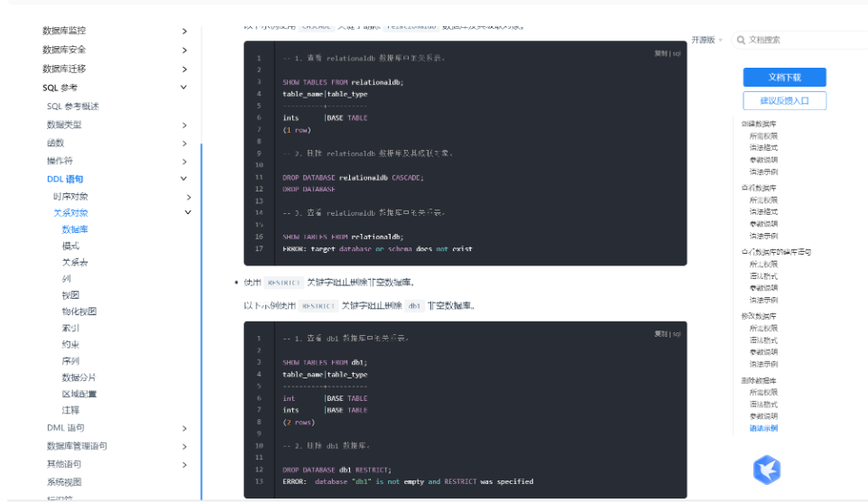Open the DML 语句 menu item
The height and width of the screenshot is (503, 868).
coord(65,428)
